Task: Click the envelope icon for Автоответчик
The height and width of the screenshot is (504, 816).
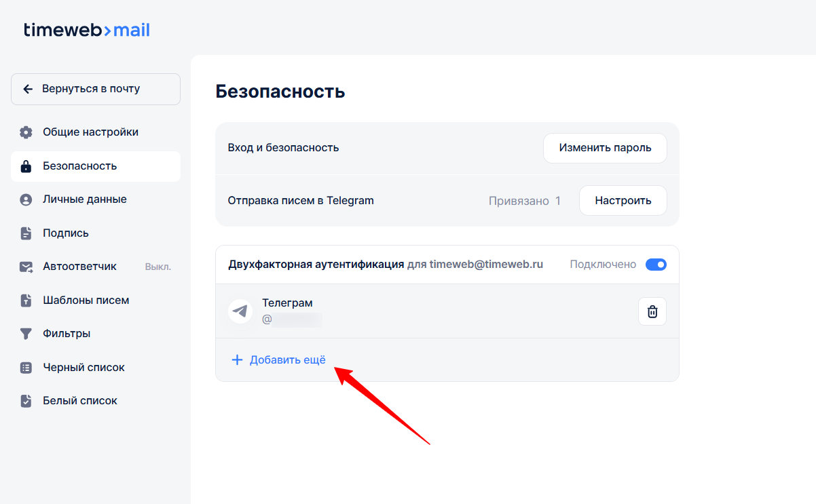Action: coord(26,267)
